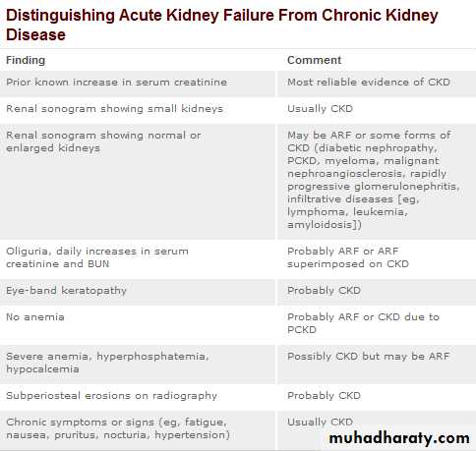Select 'Renal sonogram showing small kidneys' row
This screenshot has width=476, height=451.
(x=238, y=110)
